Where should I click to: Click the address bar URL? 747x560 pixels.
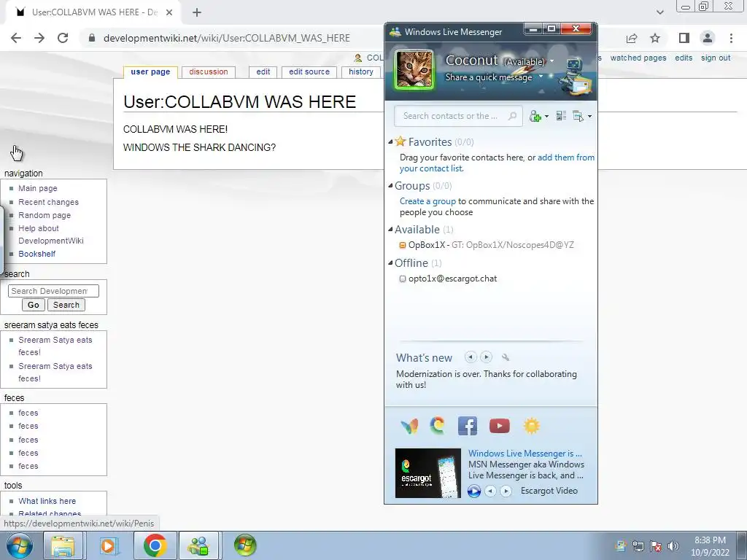[x=227, y=38]
